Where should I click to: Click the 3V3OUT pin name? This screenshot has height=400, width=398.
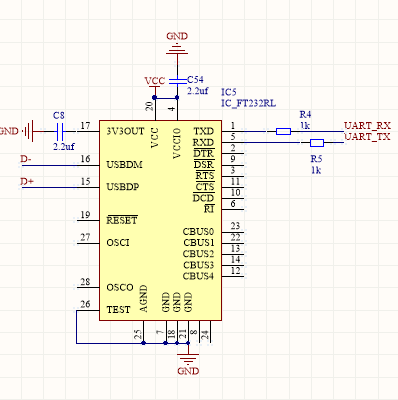coord(125,131)
